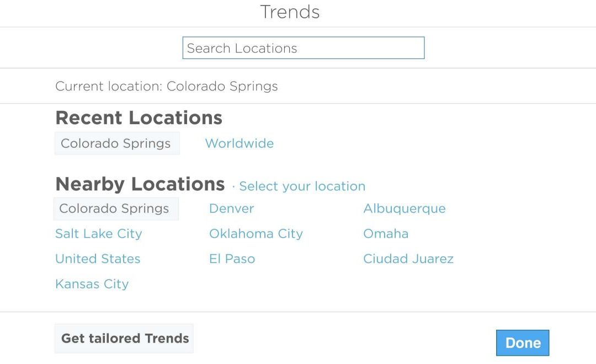The height and width of the screenshot is (364, 596).
Task: Choose Albuquerque as trends location
Action: pos(404,208)
